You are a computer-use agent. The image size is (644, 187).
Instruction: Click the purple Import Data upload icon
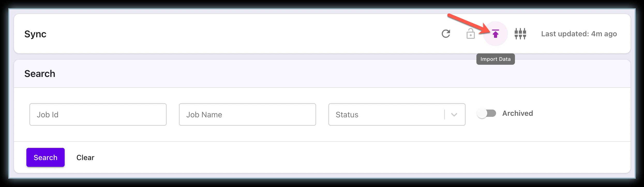(x=495, y=34)
